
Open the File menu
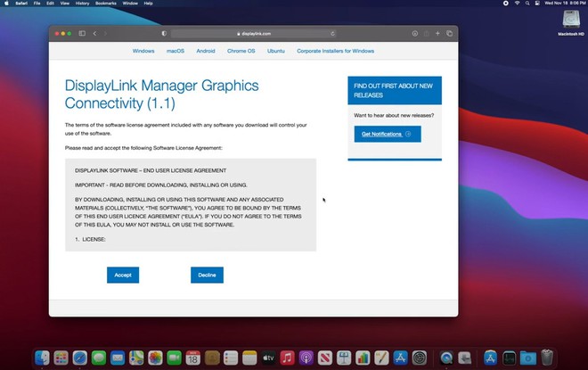[x=37, y=3]
